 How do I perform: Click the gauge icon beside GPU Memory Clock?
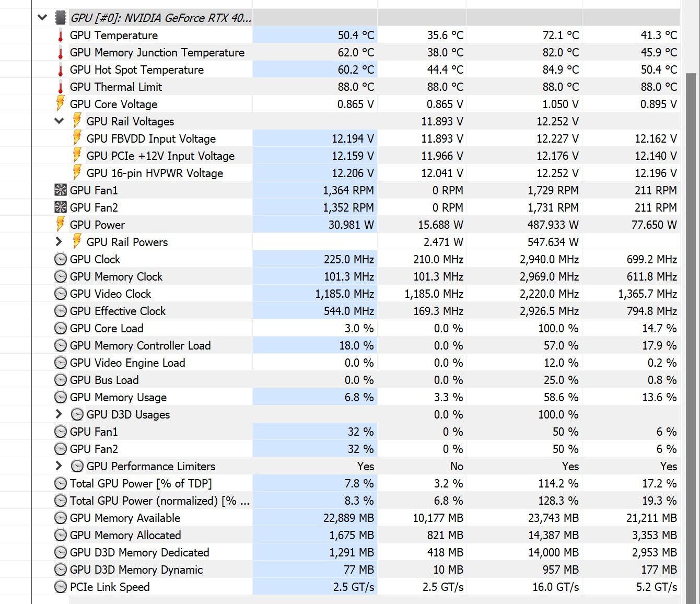pyautogui.click(x=61, y=276)
